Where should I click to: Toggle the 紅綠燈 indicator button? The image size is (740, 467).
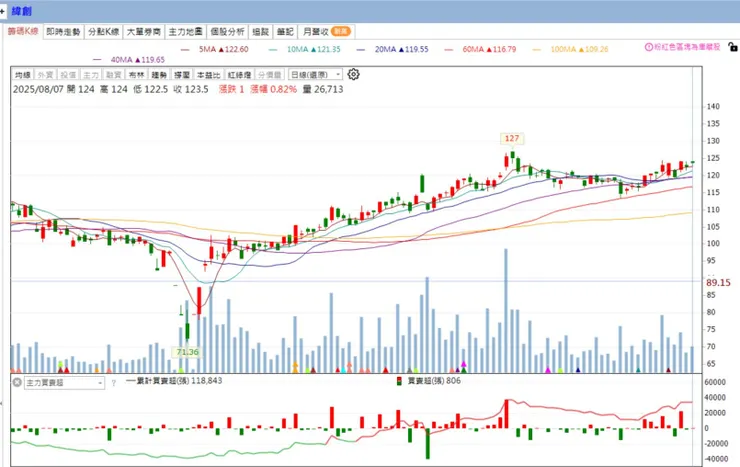coord(239,75)
